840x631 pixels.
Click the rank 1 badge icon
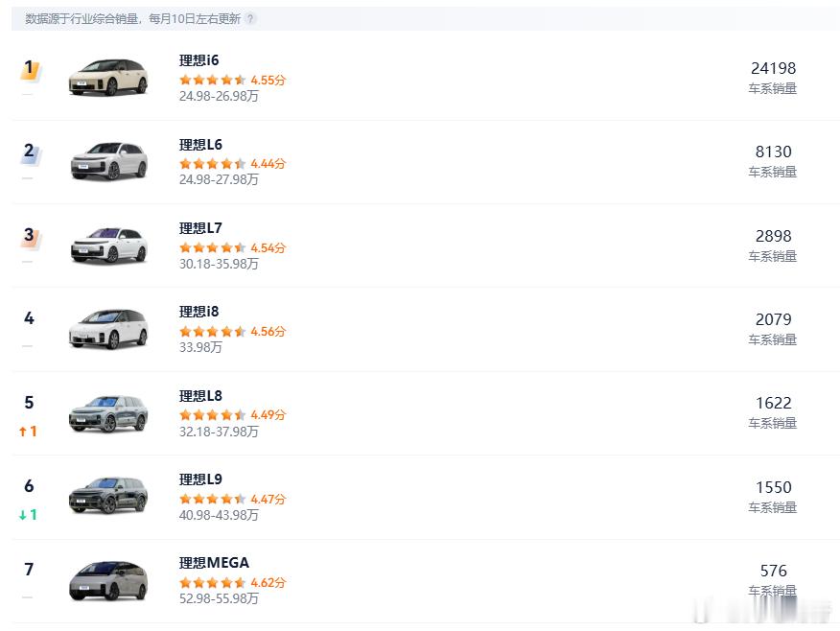pos(29,69)
